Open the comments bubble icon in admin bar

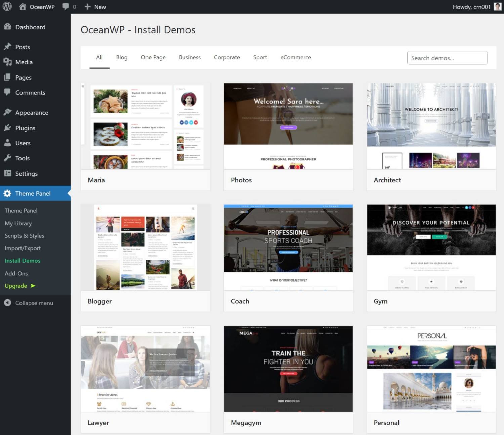[x=66, y=7]
